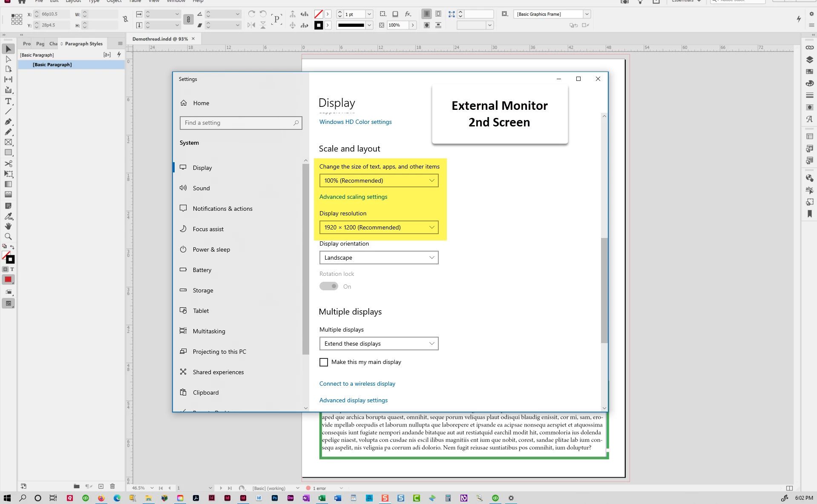Screen dimensions: 817x504
Task: Select the Page tool
Action: pyautogui.click(x=8, y=69)
